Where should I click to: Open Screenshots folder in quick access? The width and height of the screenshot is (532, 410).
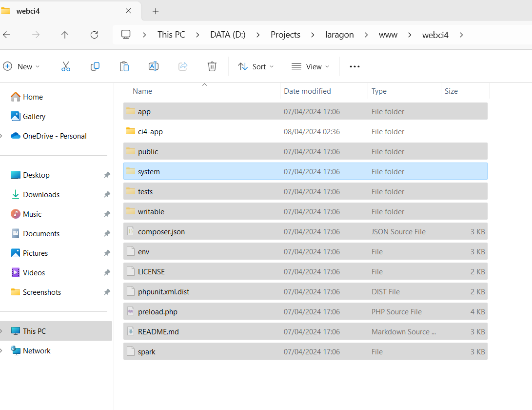[36, 292]
